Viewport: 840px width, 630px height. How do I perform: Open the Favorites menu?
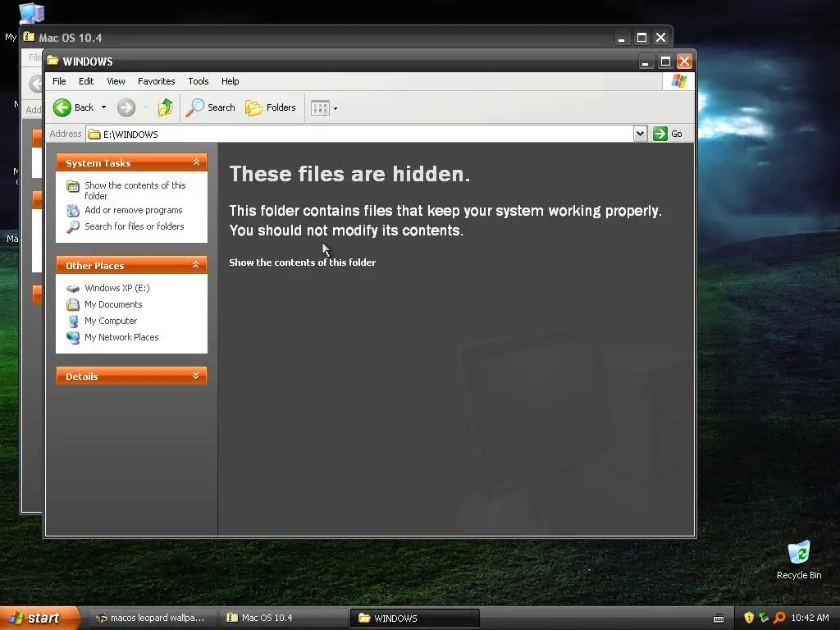(157, 81)
